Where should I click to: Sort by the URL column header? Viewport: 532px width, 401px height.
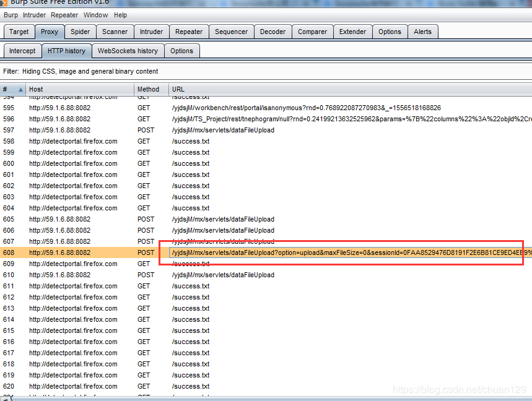pyautogui.click(x=350, y=89)
